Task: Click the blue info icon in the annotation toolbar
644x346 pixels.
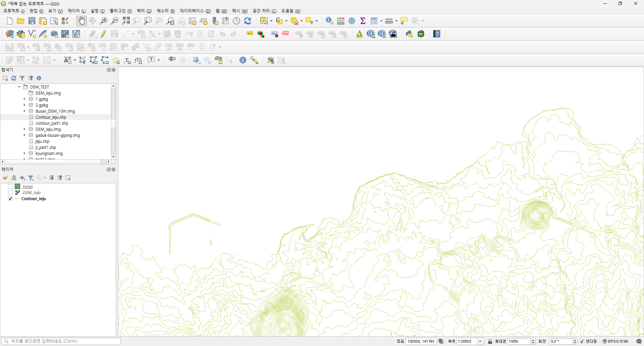Action: coord(243,60)
